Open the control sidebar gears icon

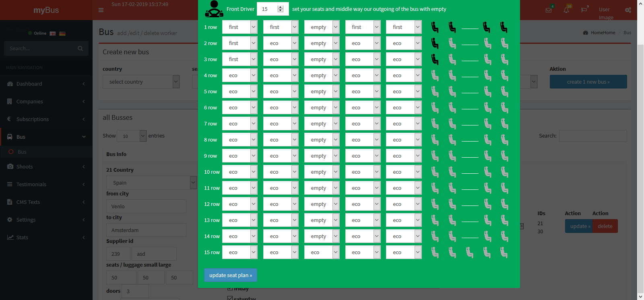tap(628, 10)
